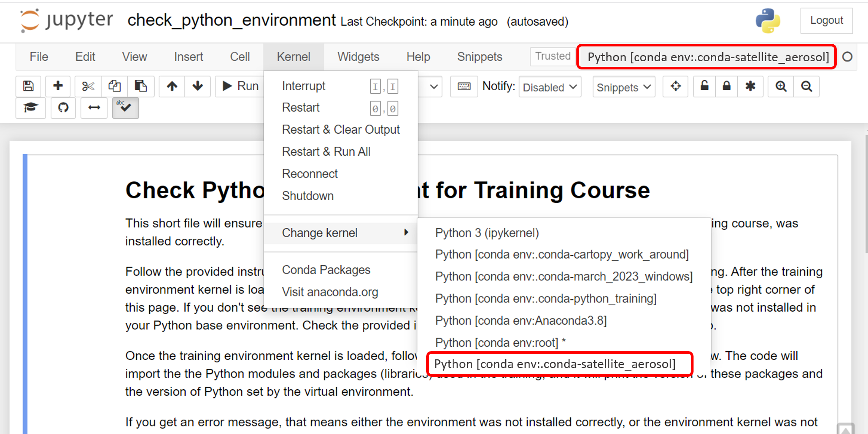Paste cells using the clipboard icon
The image size is (868, 434).
point(141,86)
